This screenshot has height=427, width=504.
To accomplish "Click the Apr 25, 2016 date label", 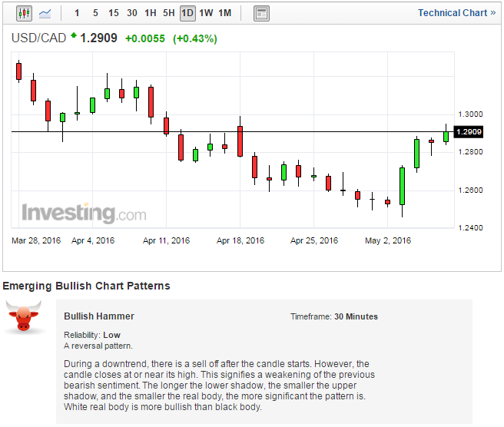I will coord(314,240).
